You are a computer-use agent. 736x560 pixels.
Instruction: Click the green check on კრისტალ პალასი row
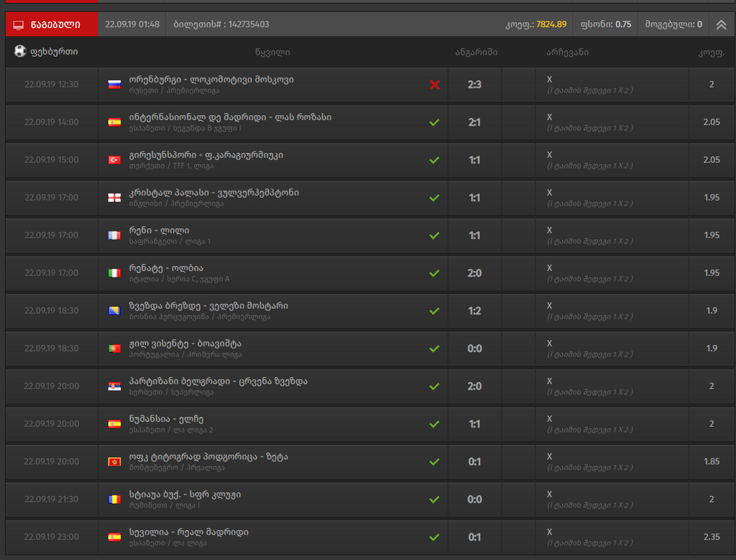pyautogui.click(x=435, y=198)
